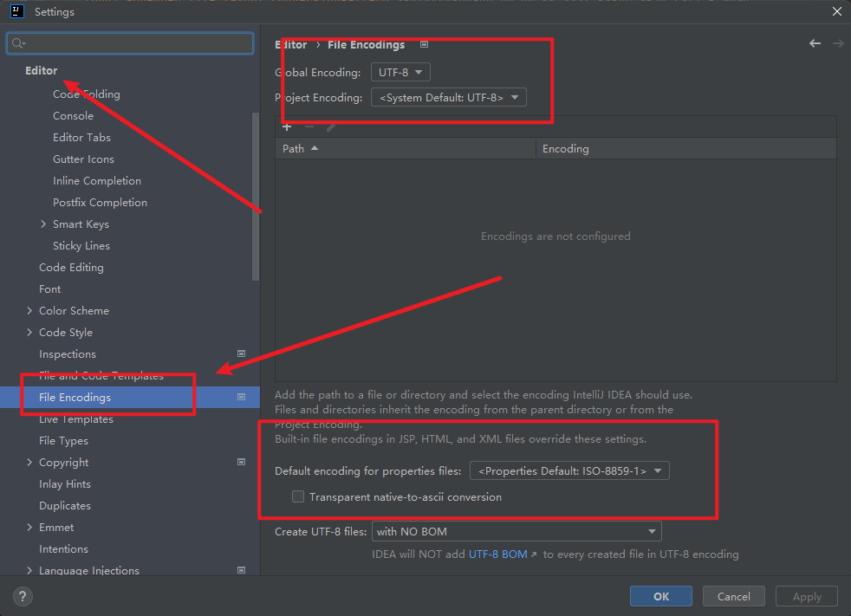Click the external link arrow after UTF-8 BOM
Screen dimensions: 851x616
534,554
